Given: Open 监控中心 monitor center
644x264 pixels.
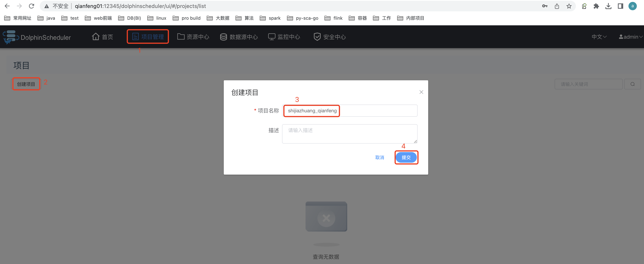Looking at the screenshot, I should click(284, 37).
